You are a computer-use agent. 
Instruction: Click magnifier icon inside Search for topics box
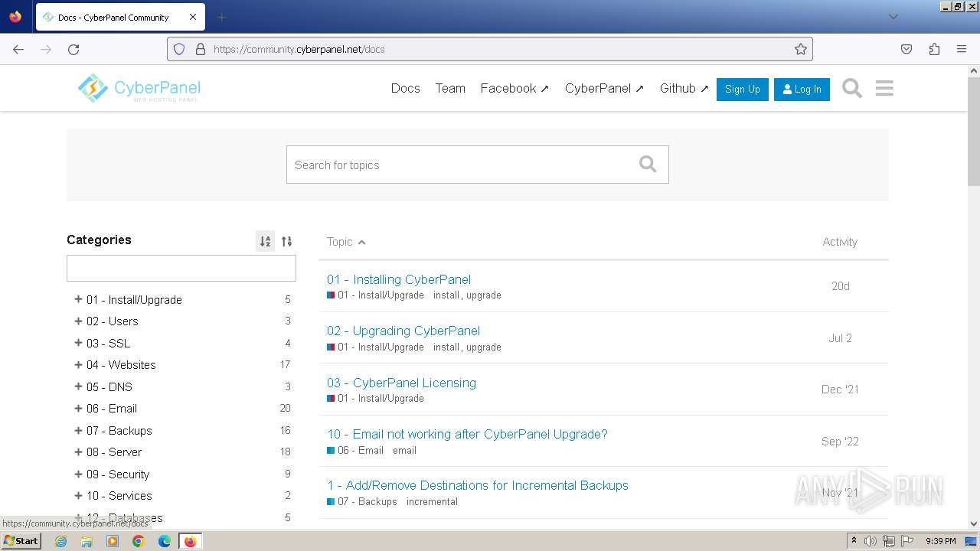click(x=648, y=164)
